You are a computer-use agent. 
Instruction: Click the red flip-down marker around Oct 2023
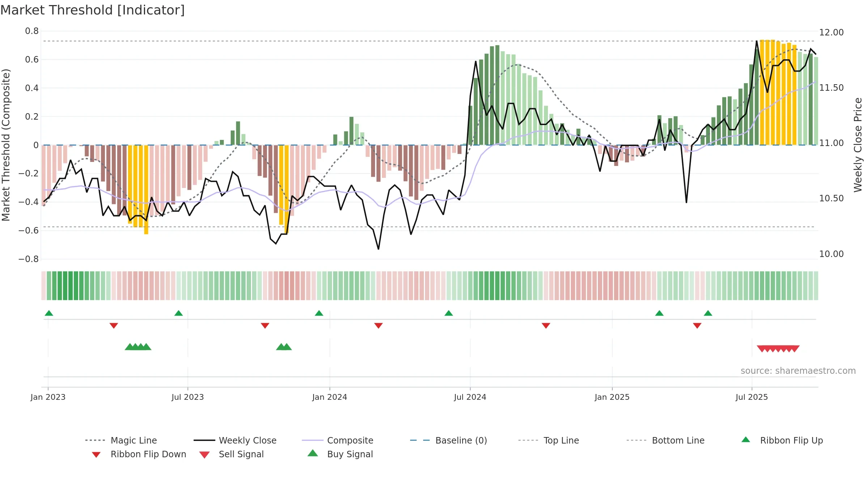[265, 326]
